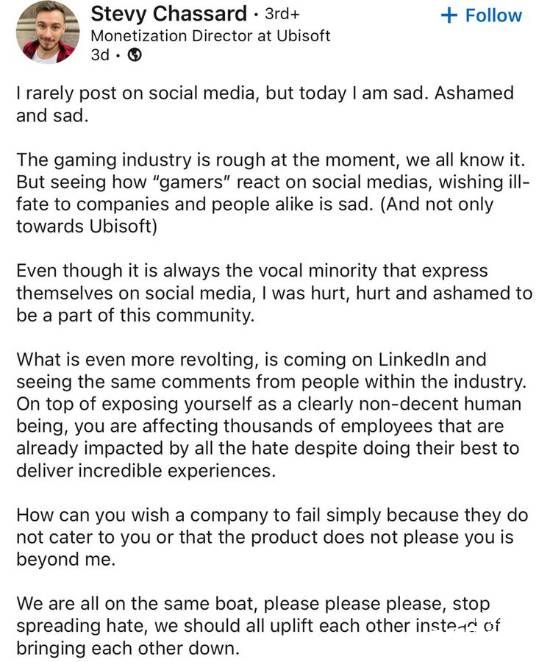Select the 3rd+ connection degree label
This screenshot has width=550, height=662.
(282, 14)
